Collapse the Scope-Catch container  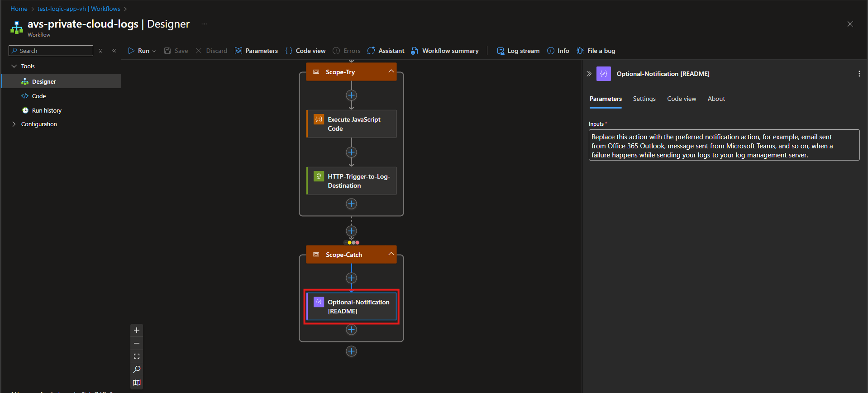(391, 254)
